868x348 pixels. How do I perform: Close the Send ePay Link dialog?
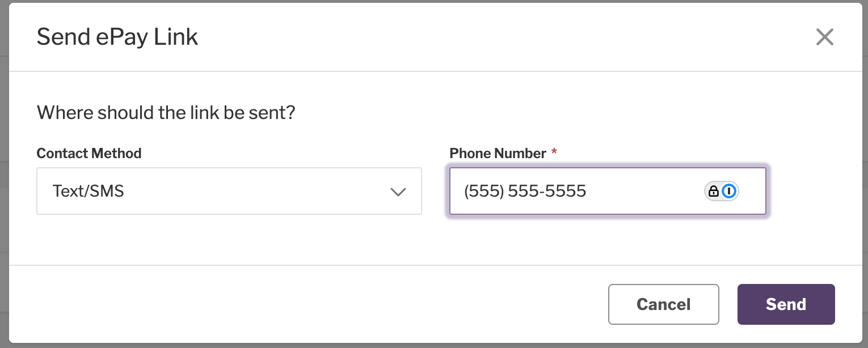tap(824, 37)
